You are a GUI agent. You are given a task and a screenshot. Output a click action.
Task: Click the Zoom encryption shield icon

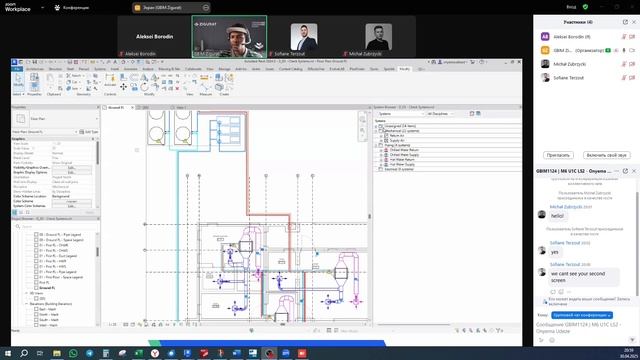(585, 7)
